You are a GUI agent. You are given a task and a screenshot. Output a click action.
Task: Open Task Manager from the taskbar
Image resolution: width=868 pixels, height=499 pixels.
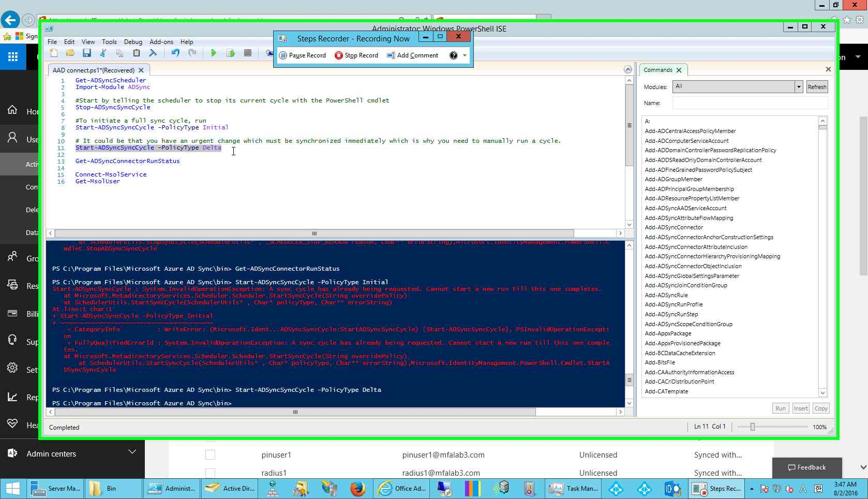point(574,488)
